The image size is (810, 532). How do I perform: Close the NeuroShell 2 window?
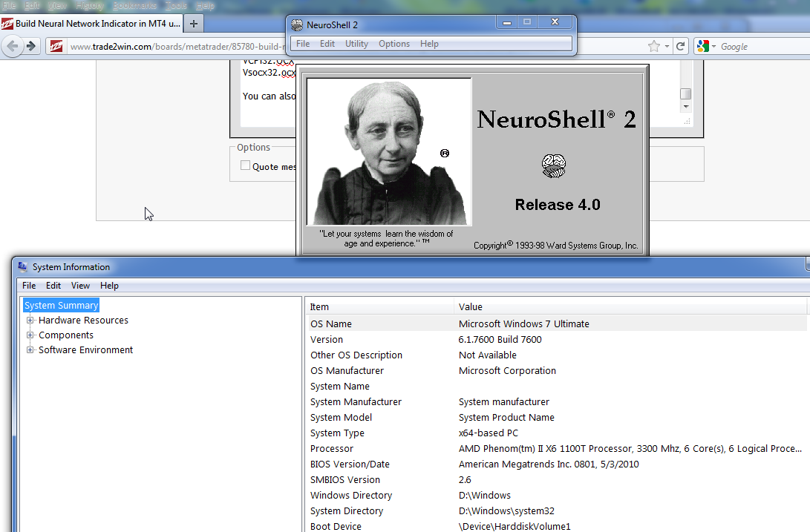point(555,22)
